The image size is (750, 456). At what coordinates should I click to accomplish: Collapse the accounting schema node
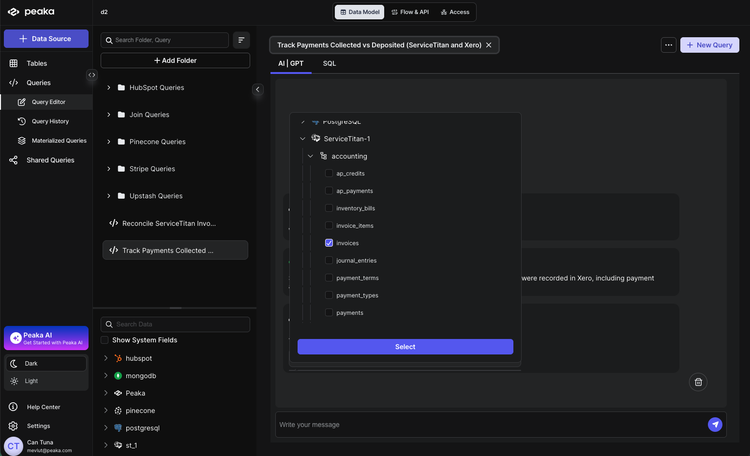310,156
